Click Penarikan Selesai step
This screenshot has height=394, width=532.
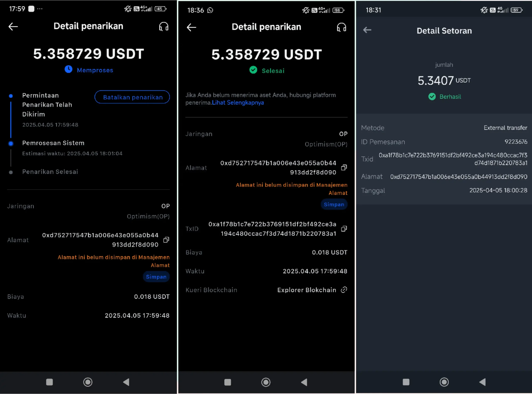click(x=50, y=172)
